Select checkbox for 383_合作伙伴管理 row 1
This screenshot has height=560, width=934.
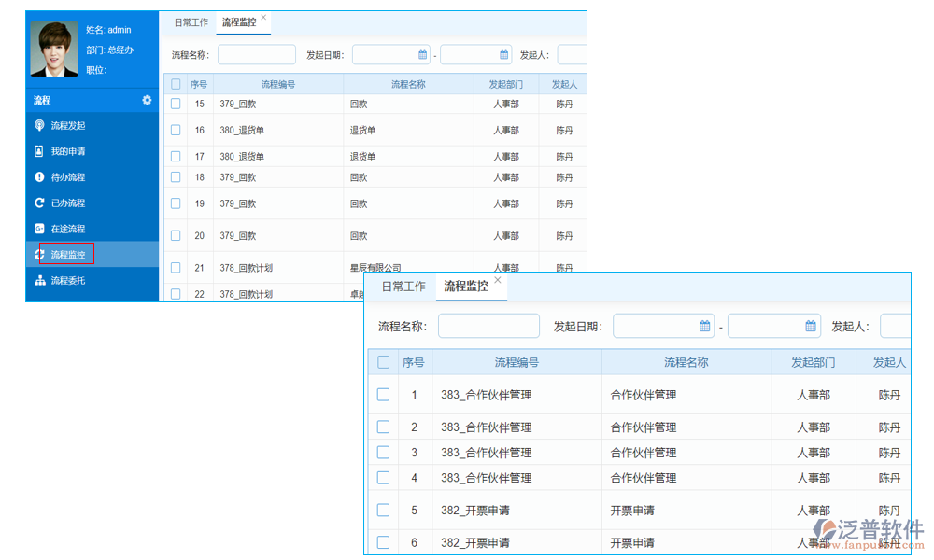click(x=383, y=394)
